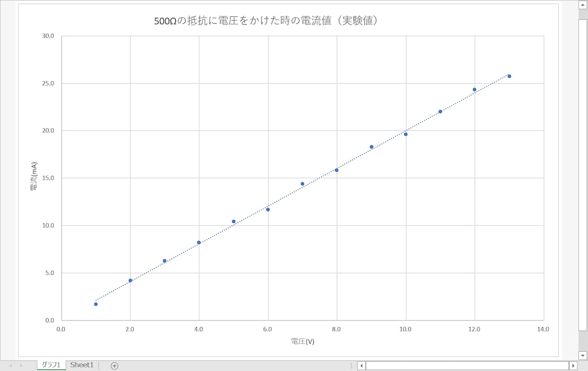Click the 12.0 label on the horizontal axis
Image resolution: width=588 pixels, height=371 pixels.
pos(474,330)
